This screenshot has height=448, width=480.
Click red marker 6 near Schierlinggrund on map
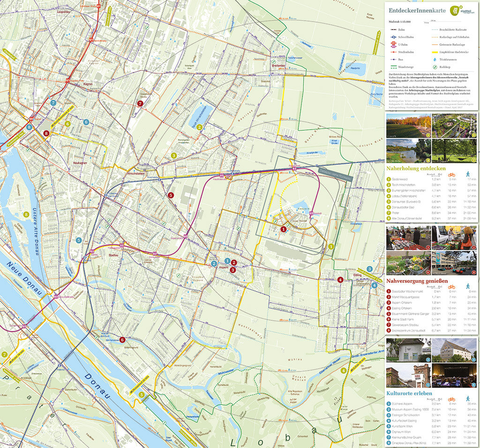122,340
